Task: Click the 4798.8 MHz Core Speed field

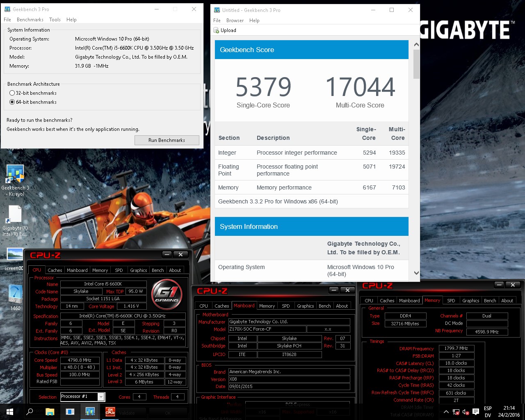Action: coord(80,360)
